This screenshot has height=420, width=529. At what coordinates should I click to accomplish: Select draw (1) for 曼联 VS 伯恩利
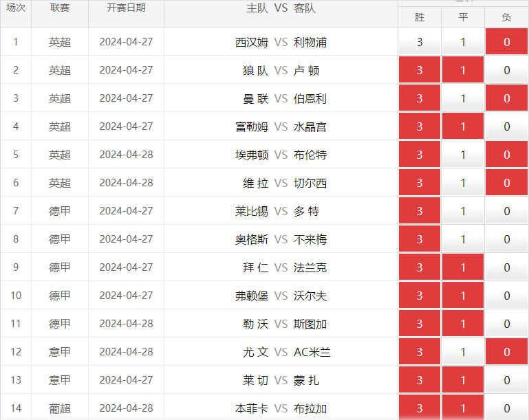(x=463, y=98)
